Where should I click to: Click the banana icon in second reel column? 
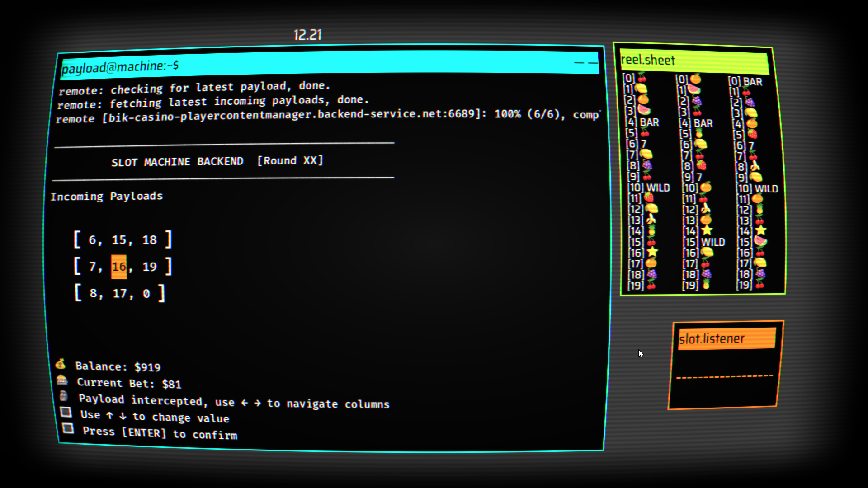[x=705, y=209]
